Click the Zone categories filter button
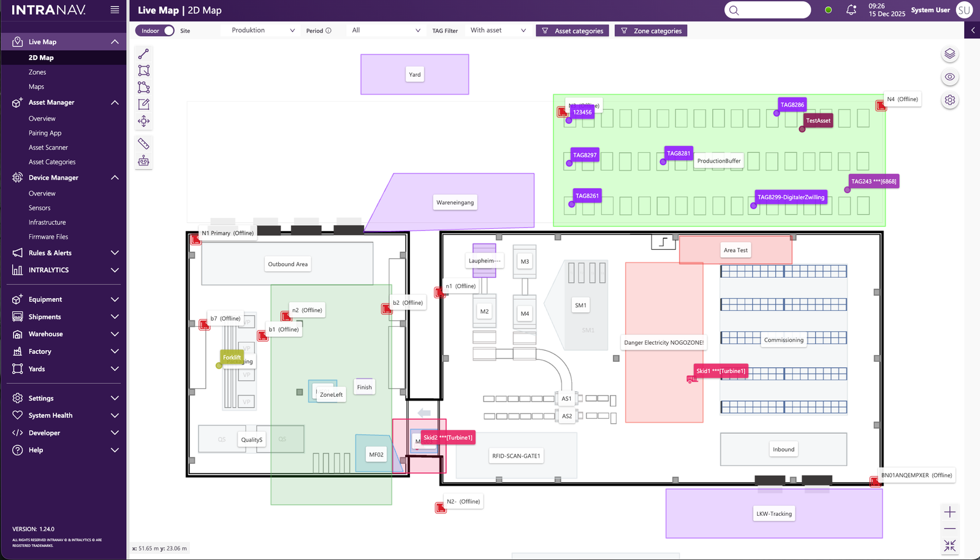 point(651,31)
